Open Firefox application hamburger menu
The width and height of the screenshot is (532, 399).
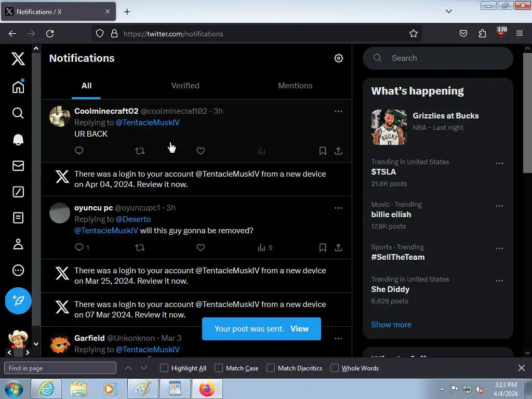pos(519,34)
